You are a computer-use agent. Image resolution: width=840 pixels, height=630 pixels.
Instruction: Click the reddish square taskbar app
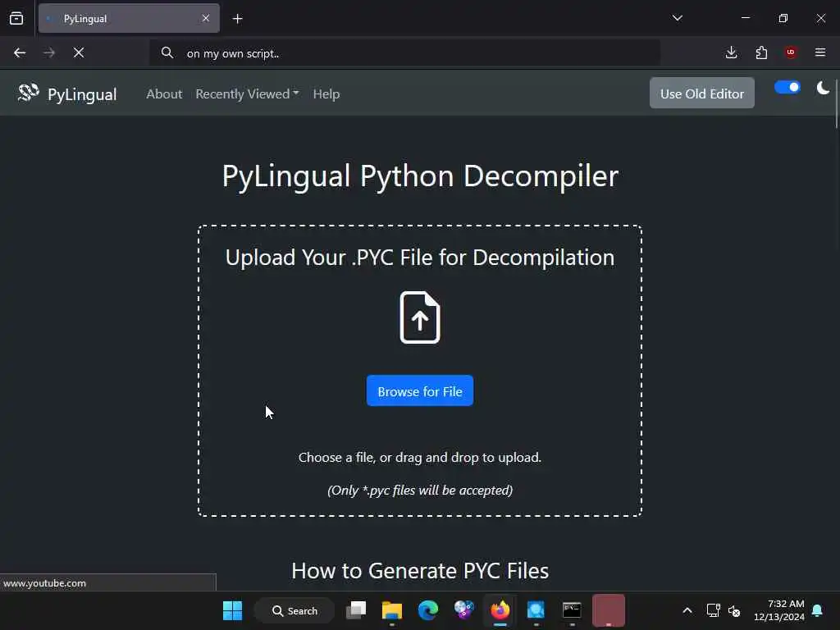[609, 609]
